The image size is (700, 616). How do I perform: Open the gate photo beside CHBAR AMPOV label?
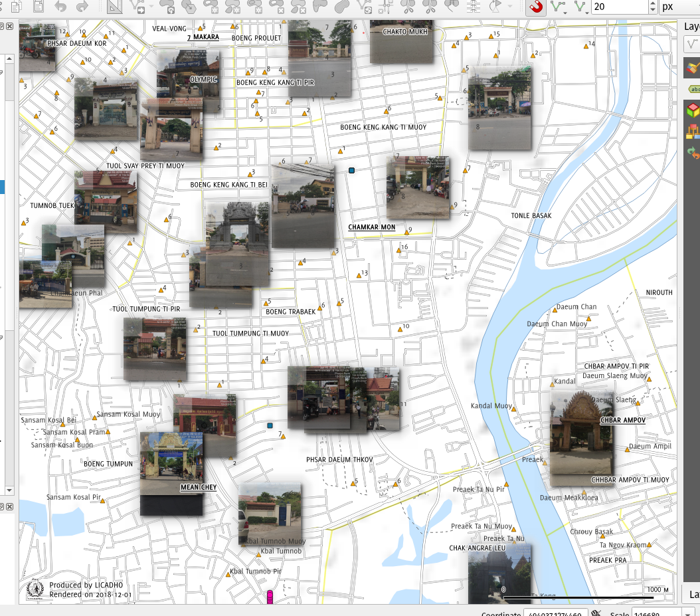581,438
